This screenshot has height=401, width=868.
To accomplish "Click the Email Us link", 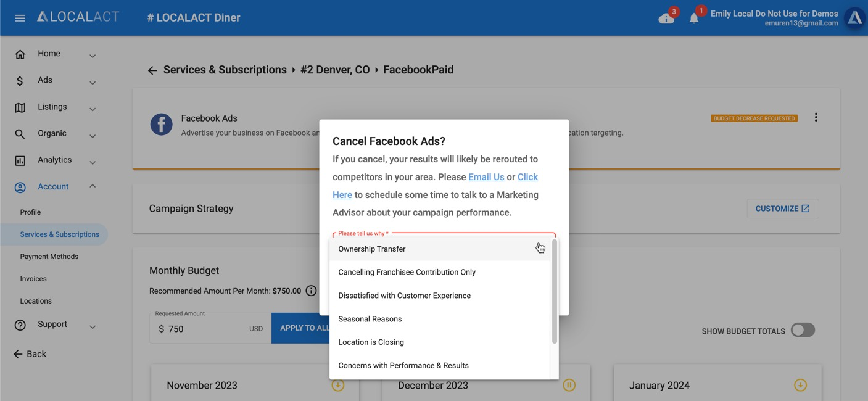I will [x=486, y=177].
